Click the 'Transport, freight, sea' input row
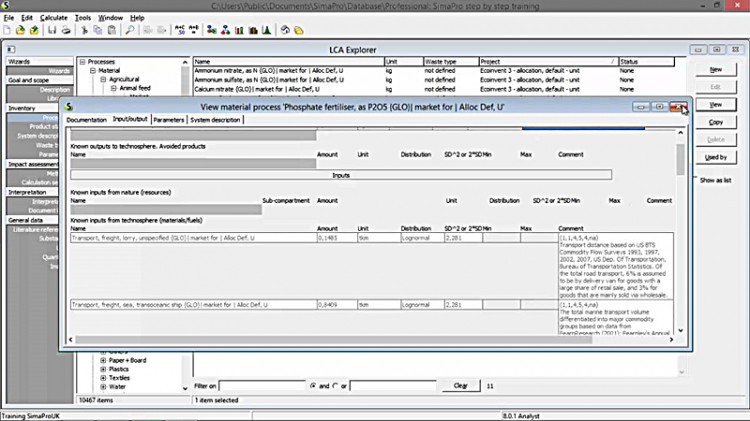 click(193, 305)
